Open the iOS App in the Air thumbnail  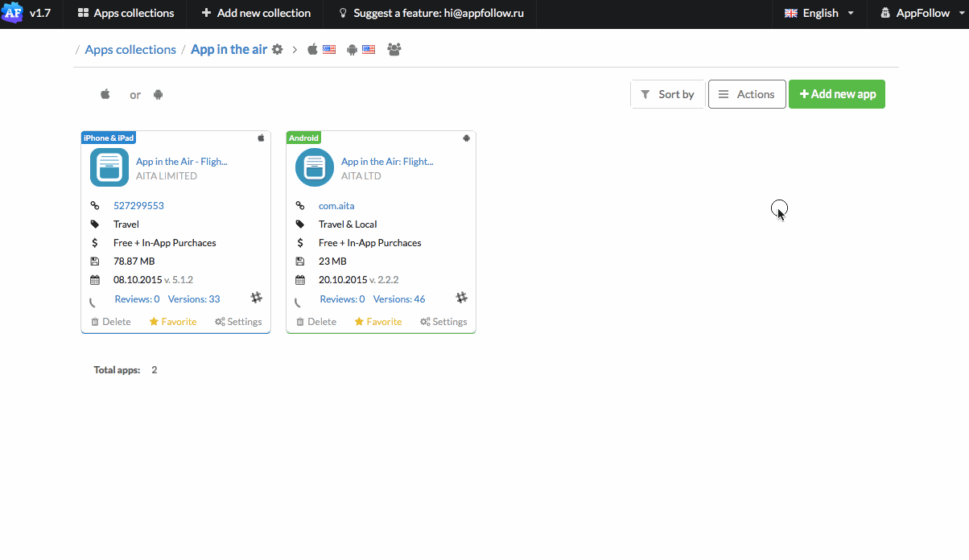109,168
